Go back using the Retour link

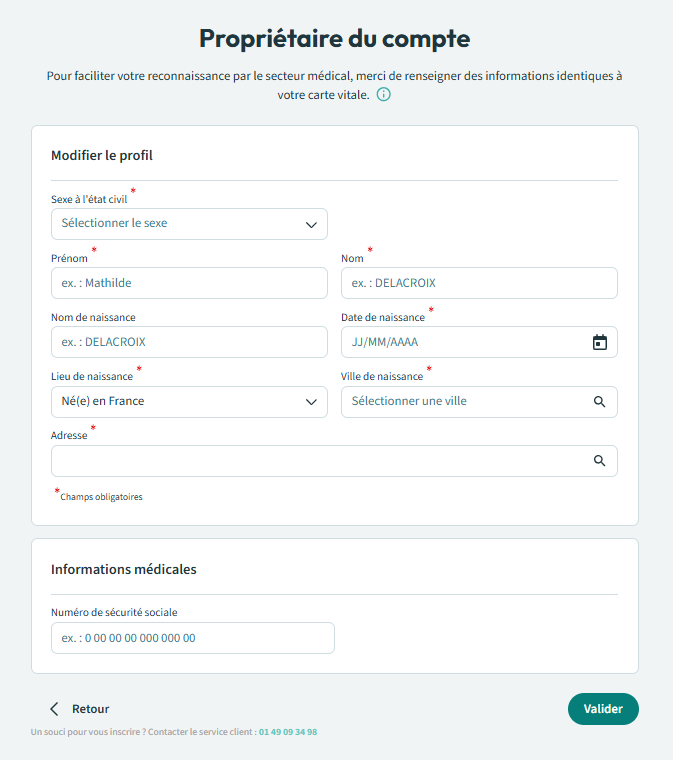[90, 709]
